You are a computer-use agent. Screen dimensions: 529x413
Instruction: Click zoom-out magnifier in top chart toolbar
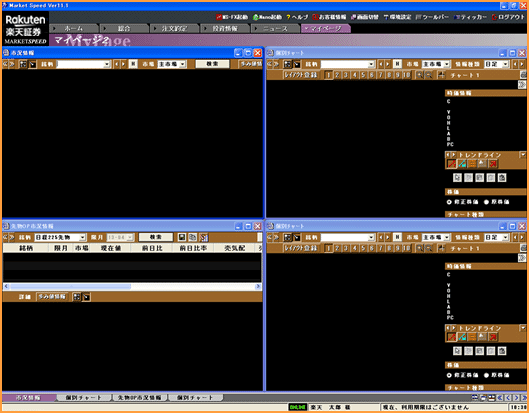coord(428,75)
